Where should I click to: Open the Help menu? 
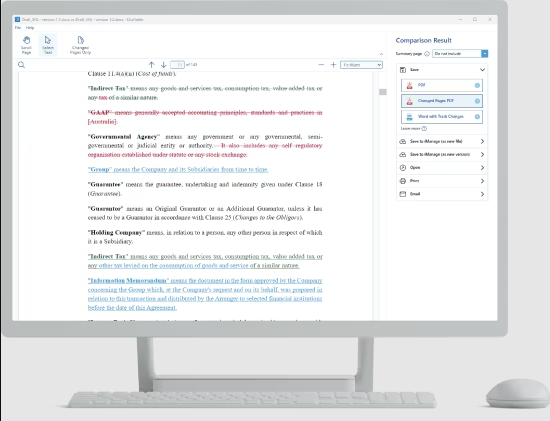click(x=30, y=28)
